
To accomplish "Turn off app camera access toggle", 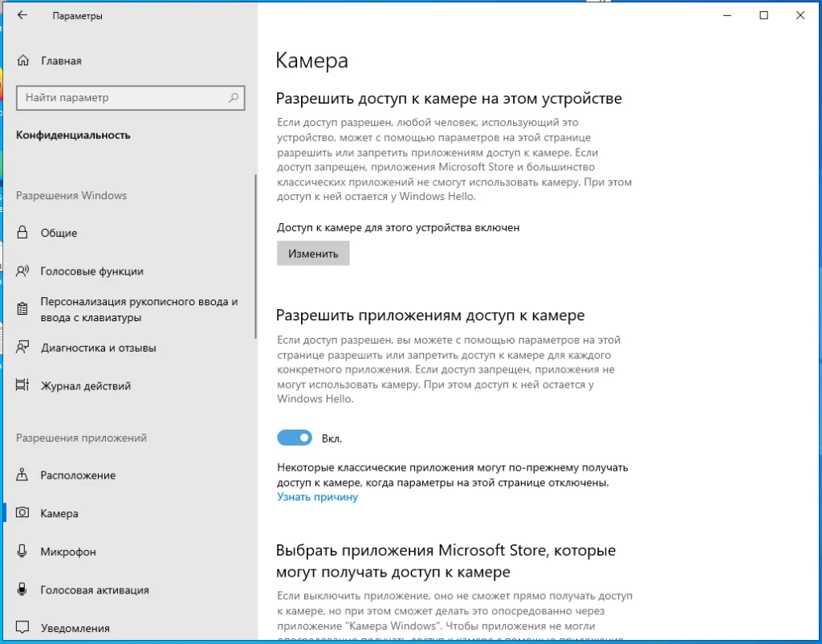I will coord(295,438).
